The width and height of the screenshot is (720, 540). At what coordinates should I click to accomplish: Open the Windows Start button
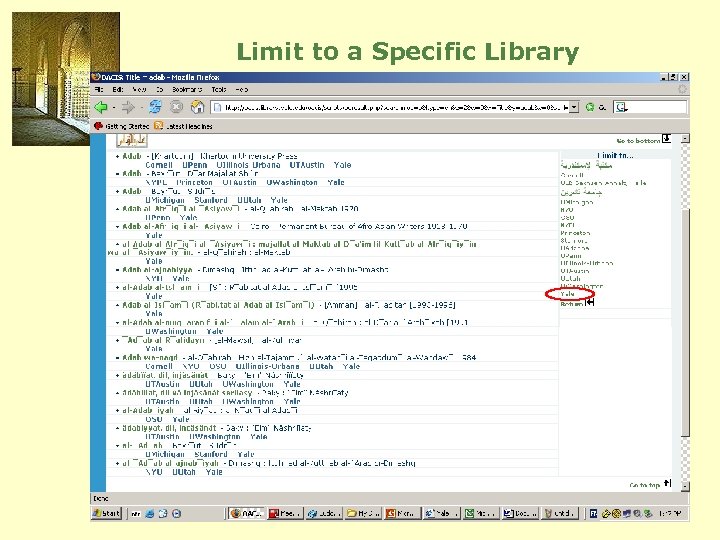107,513
